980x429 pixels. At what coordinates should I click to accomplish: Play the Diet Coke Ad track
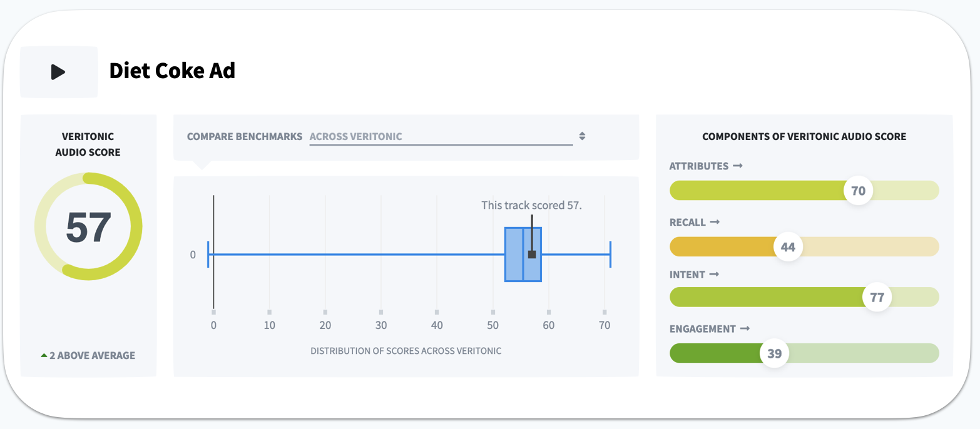(59, 72)
